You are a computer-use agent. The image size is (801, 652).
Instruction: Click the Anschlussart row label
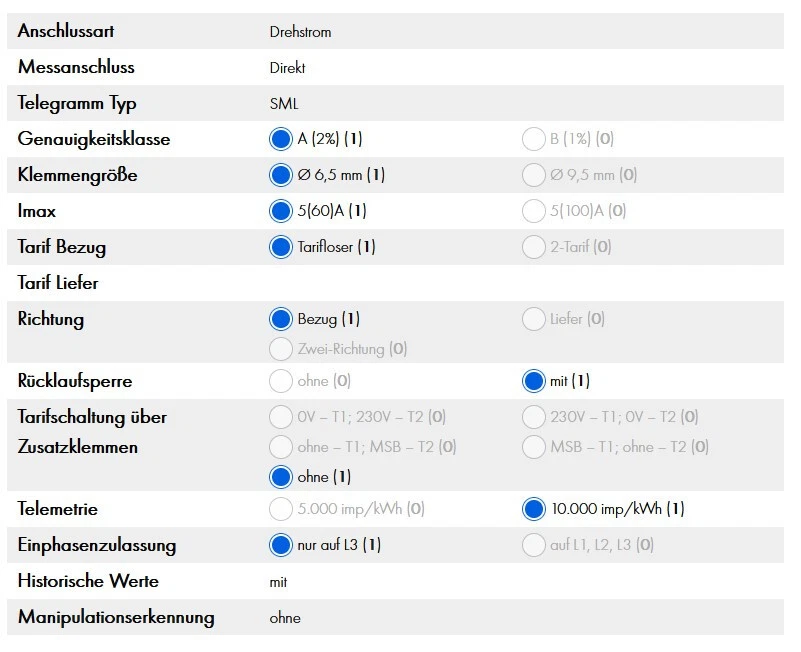pyautogui.click(x=66, y=32)
